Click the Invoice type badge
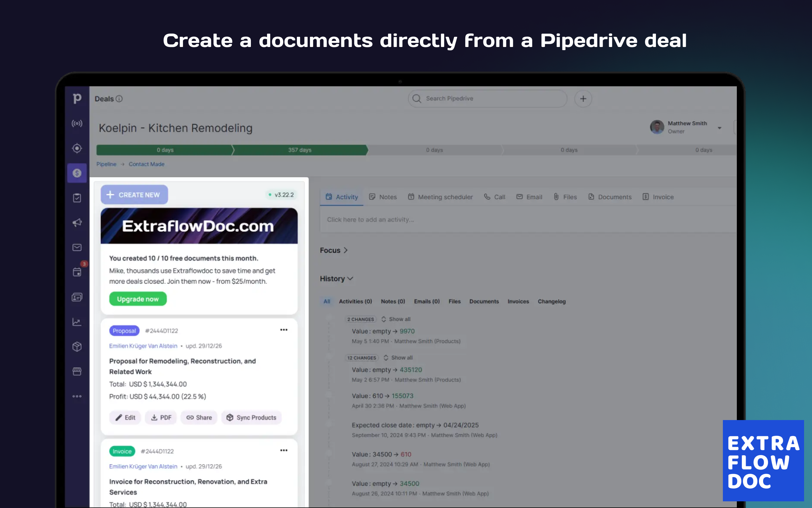The height and width of the screenshot is (508, 812). pos(122,451)
